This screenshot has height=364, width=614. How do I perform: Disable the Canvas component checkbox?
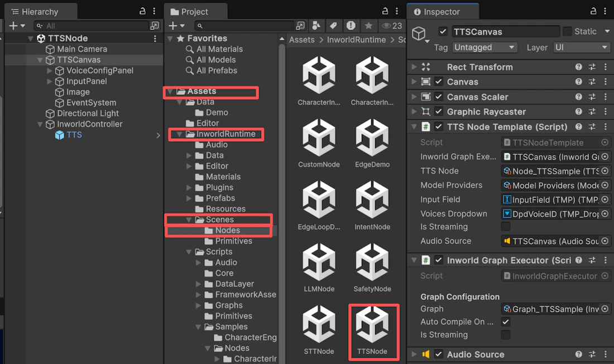click(439, 82)
